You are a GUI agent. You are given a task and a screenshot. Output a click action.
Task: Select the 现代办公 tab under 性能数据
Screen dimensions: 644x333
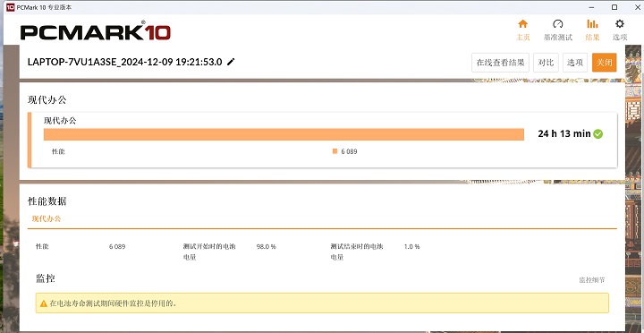[x=47, y=218]
